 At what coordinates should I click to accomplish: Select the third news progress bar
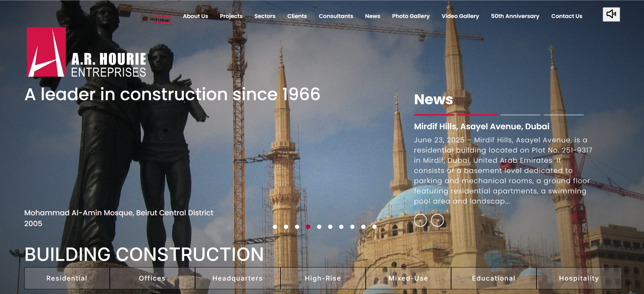click(520, 115)
